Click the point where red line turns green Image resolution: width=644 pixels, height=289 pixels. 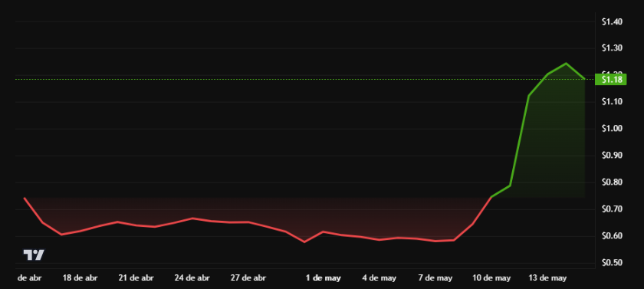[491, 198]
